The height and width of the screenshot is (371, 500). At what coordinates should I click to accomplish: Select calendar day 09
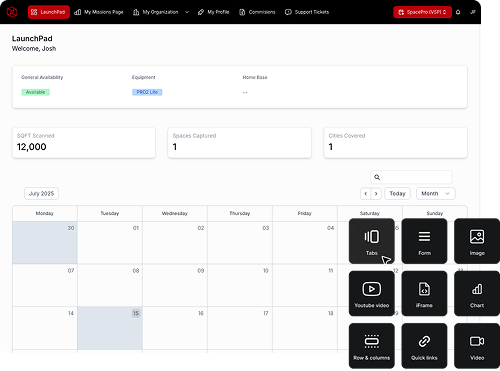175,285
